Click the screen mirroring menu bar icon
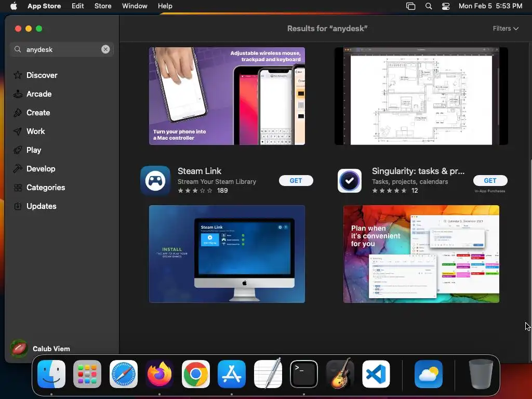Viewport: 532px width, 399px height. tap(410, 6)
